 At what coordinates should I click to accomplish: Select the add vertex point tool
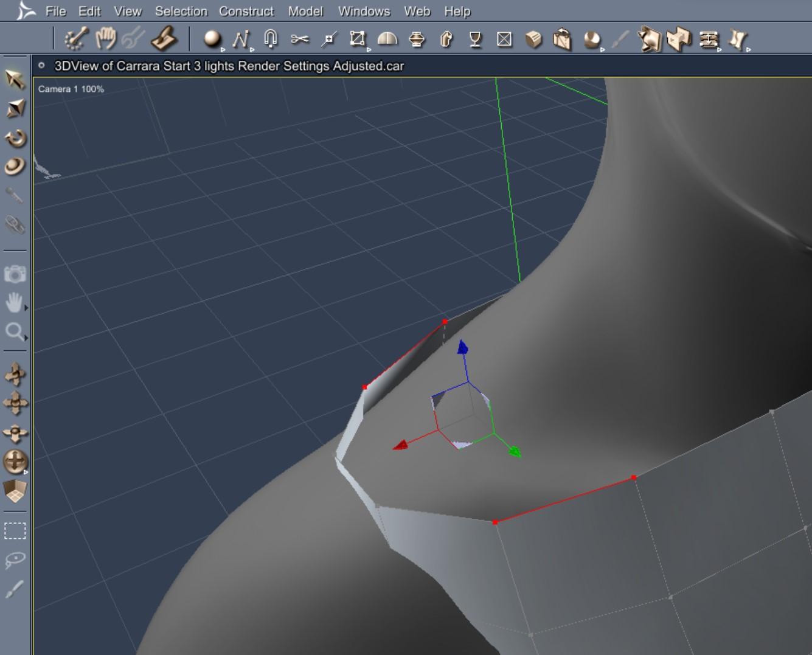tap(329, 40)
